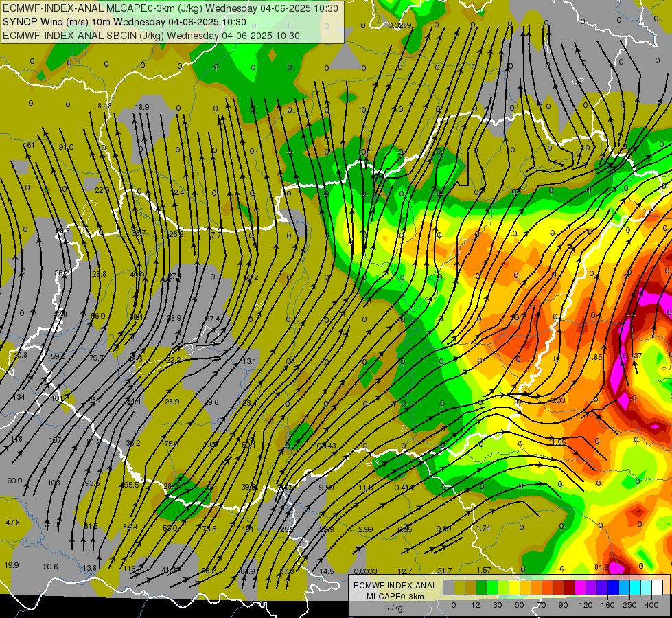Click the legend title MLCAPE0-3km
The height and width of the screenshot is (618, 672).
pyautogui.click(x=395, y=597)
